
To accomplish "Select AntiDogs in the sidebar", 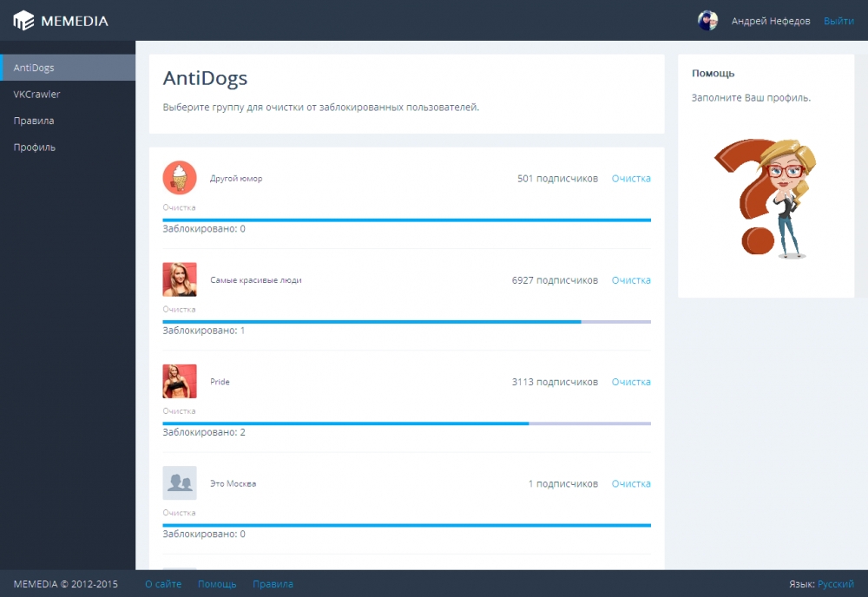I will [68, 68].
